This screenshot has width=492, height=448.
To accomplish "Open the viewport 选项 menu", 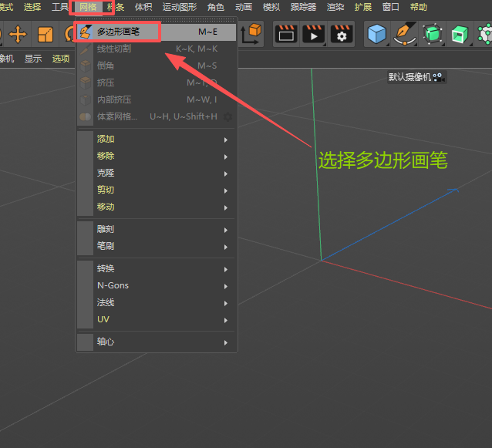I will [60, 59].
